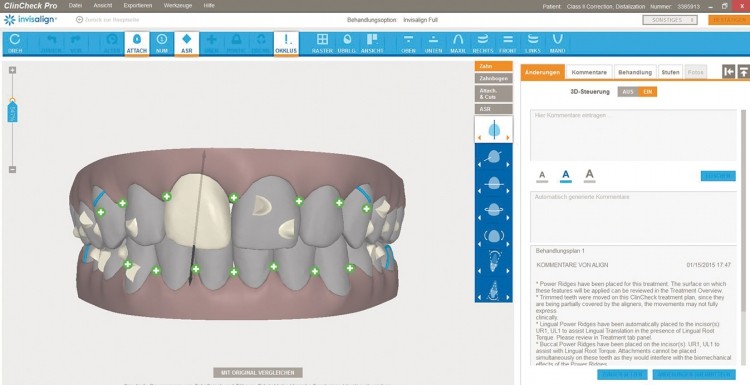
Task: Click the zoom slider plus button
Action: [12, 70]
